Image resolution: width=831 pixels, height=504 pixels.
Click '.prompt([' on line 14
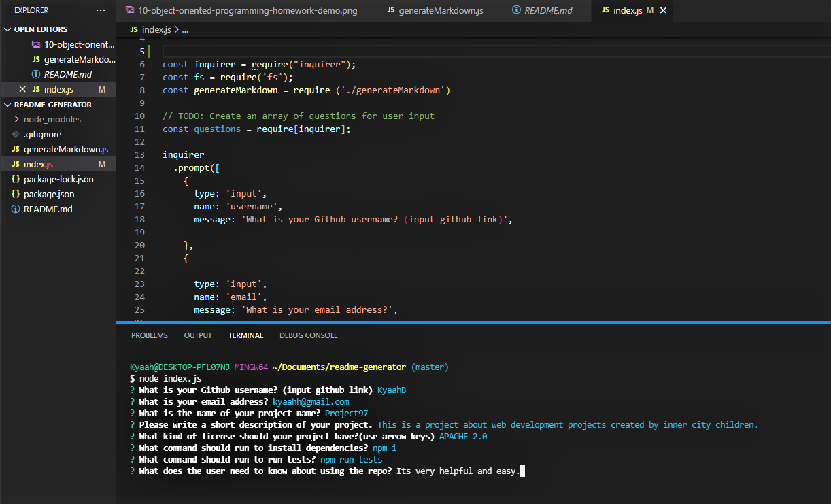click(x=197, y=168)
